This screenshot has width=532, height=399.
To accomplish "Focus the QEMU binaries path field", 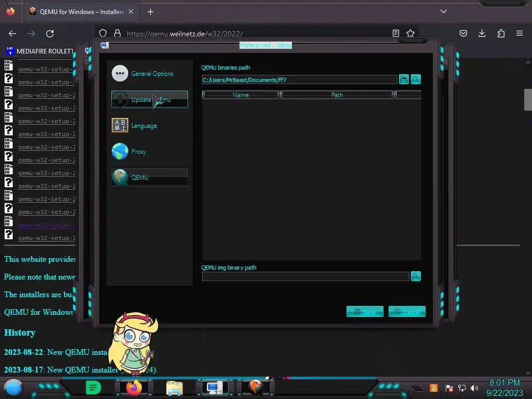I will click(299, 79).
